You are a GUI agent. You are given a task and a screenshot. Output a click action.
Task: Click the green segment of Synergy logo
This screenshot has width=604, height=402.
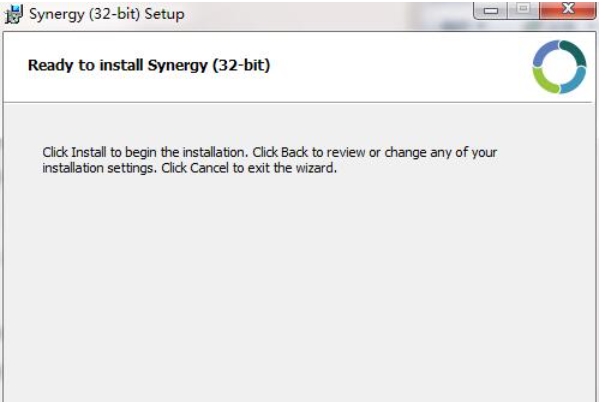545,81
